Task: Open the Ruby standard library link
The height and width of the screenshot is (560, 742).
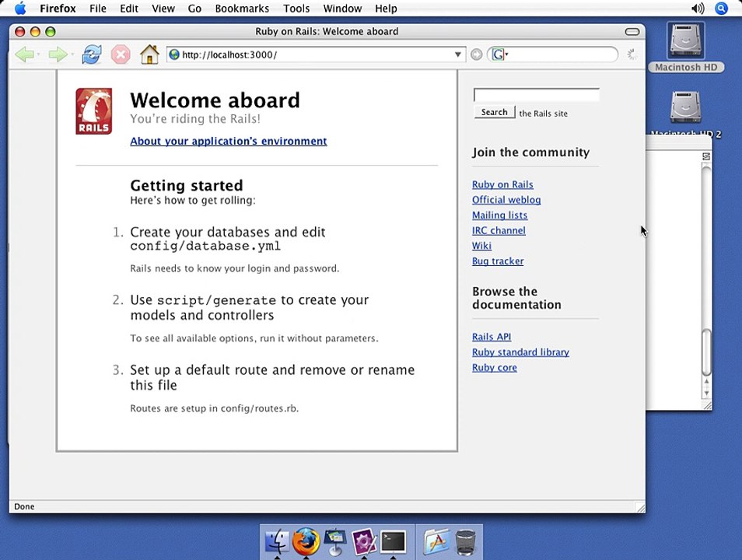Action: 520,352
